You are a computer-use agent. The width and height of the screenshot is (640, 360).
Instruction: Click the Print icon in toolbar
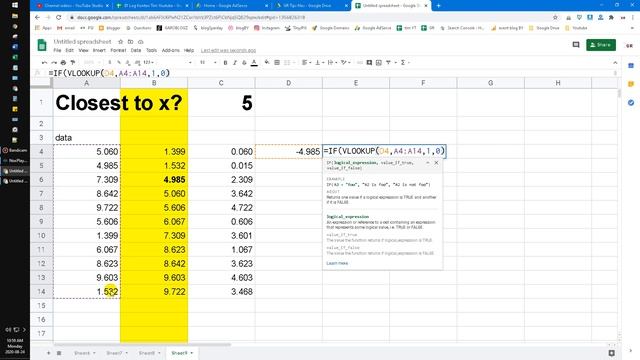(x=63, y=62)
